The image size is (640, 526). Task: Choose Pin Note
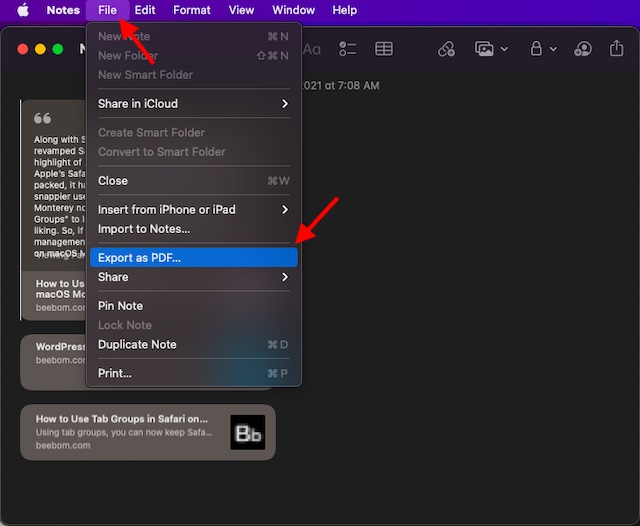pos(193,306)
